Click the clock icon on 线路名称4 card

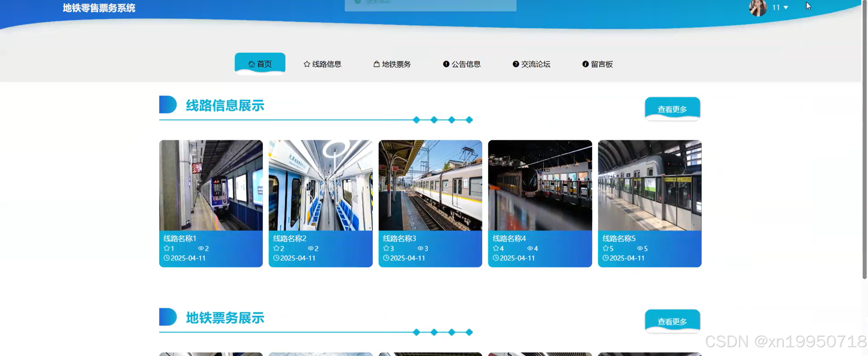496,258
